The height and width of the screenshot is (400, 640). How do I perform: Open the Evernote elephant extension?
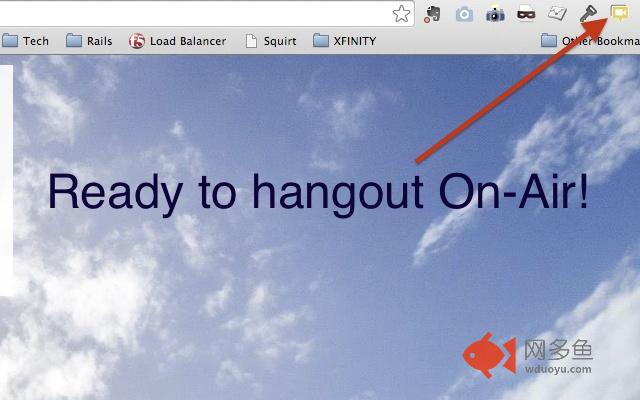click(x=433, y=14)
